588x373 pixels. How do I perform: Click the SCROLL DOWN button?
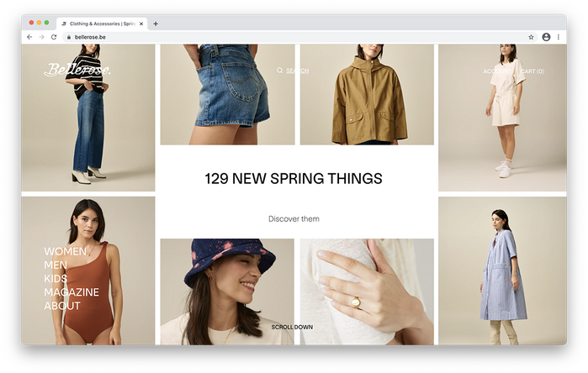(292, 327)
